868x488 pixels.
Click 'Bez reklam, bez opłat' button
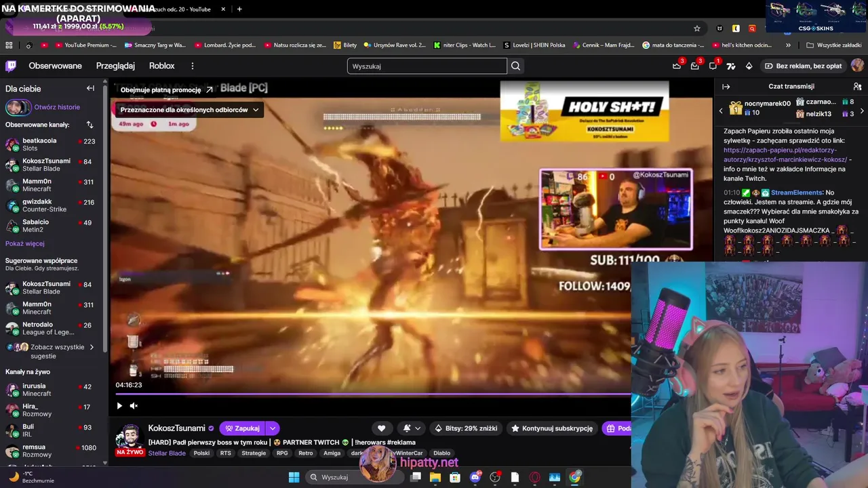click(x=802, y=66)
